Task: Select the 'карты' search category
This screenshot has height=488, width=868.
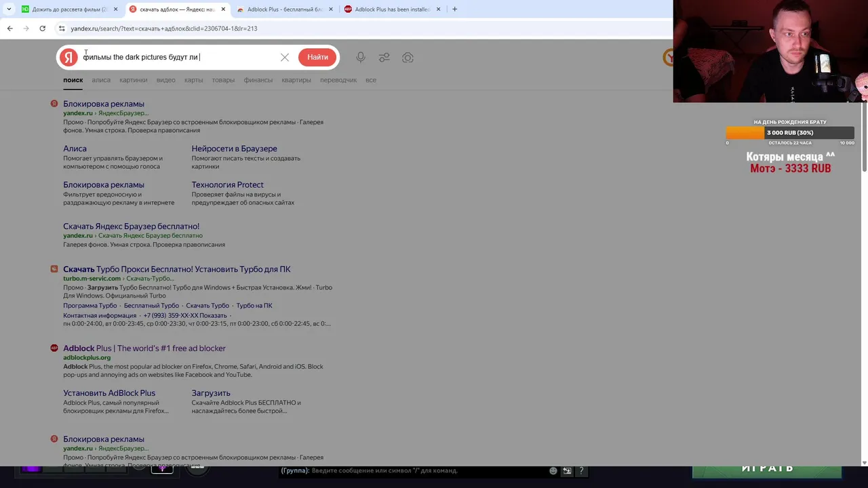Action: coord(193,80)
